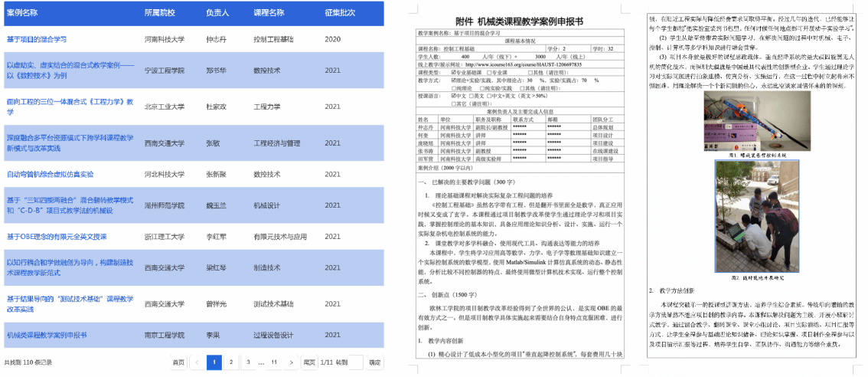Click the 征集批次 column header
The image size is (868, 377).
coord(340,14)
